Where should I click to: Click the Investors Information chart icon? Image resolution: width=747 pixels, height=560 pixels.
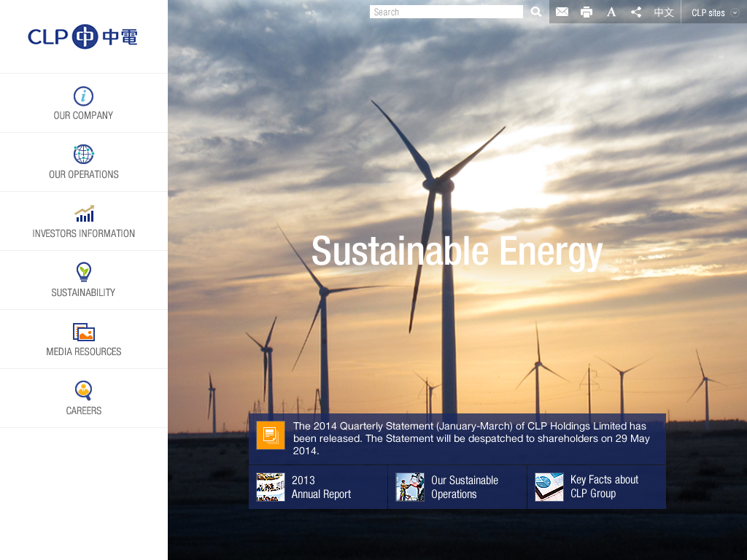tap(84, 214)
